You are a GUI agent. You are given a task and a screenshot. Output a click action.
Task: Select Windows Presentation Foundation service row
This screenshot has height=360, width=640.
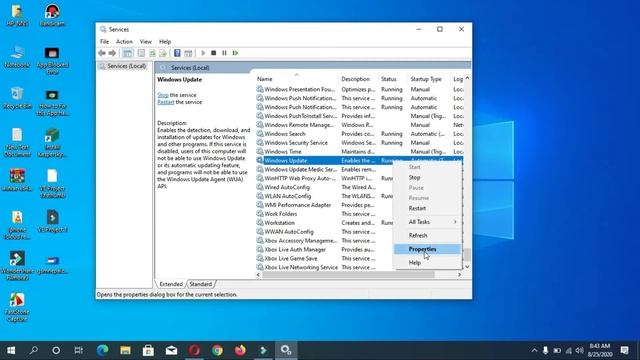click(x=359, y=89)
